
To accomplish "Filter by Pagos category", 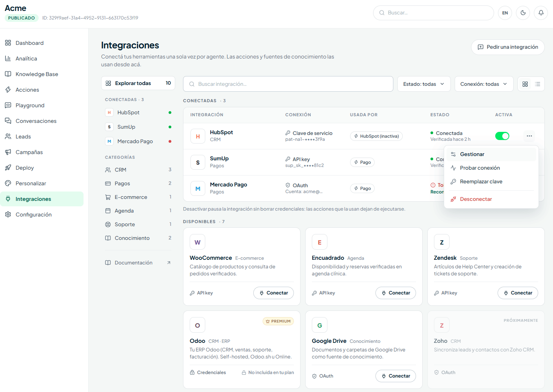I will point(138,183).
